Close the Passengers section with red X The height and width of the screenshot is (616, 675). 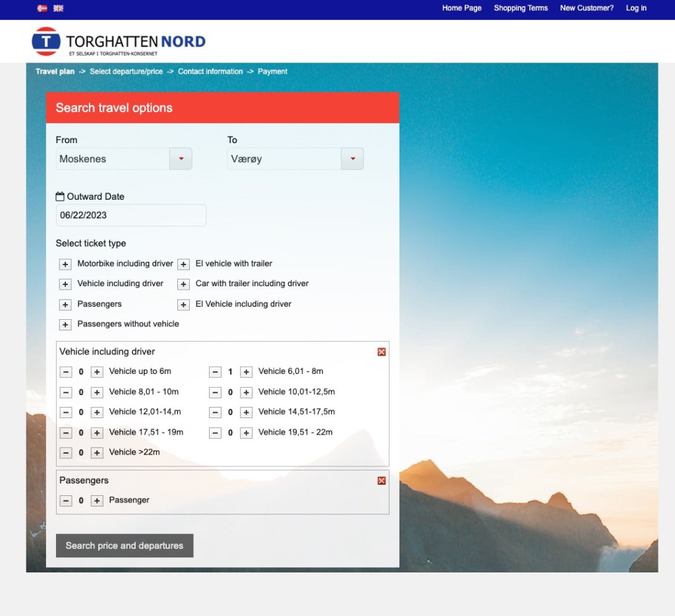coord(381,481)
